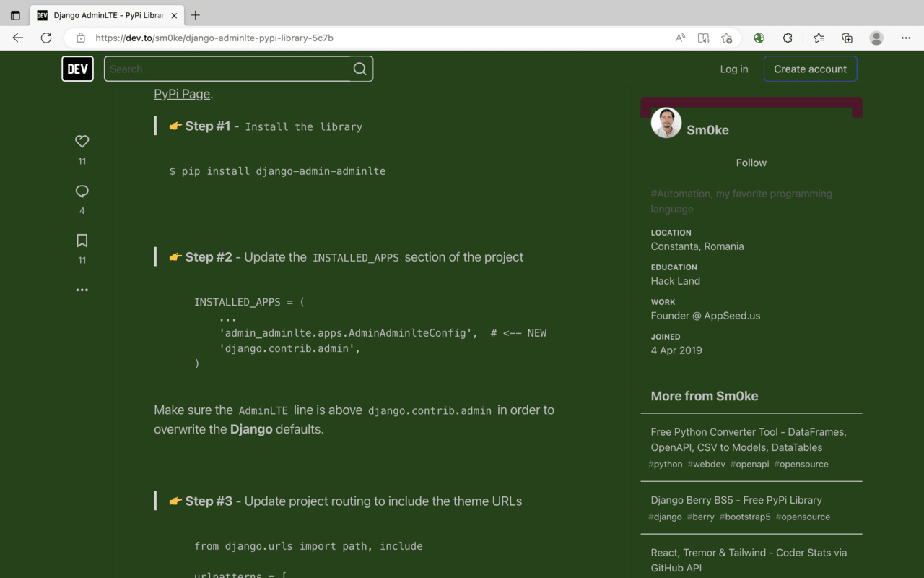924x578 pixels.
Task: Reload the page with refresh icon
Action: (x=46, y=38)
